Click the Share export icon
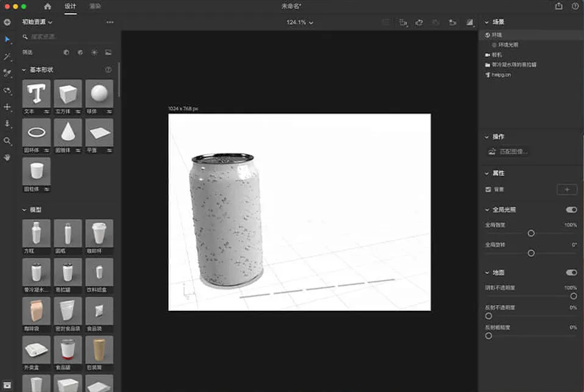Viewport: 584px width, 392px height. [x=558, y=6]
